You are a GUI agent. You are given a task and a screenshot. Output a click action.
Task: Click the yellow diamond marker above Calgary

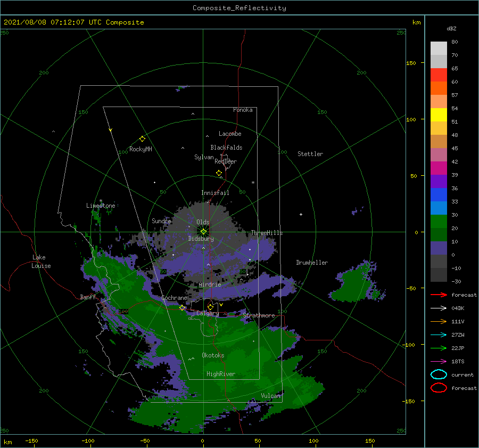(210, 307)
